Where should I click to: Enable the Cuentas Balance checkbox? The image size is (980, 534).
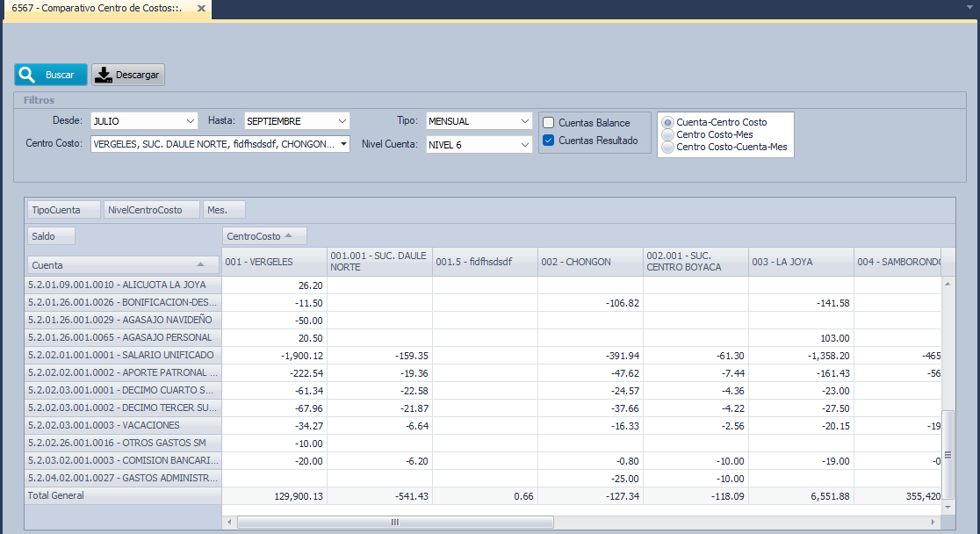point(549,123)
